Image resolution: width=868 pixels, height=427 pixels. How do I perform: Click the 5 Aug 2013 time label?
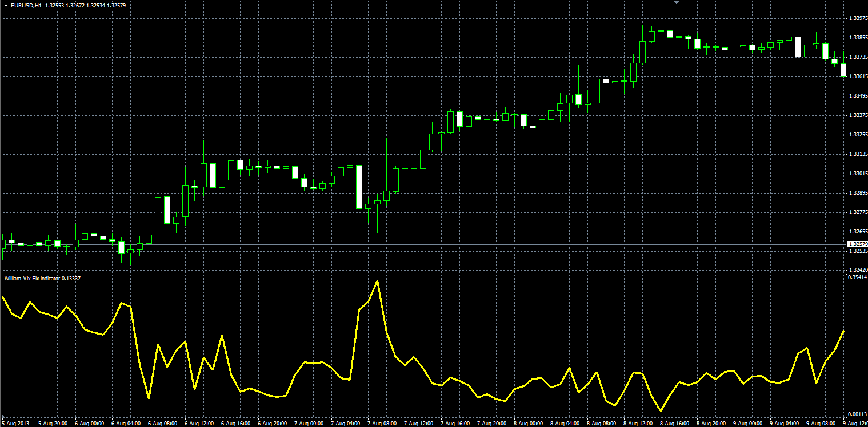pos(15,424)
